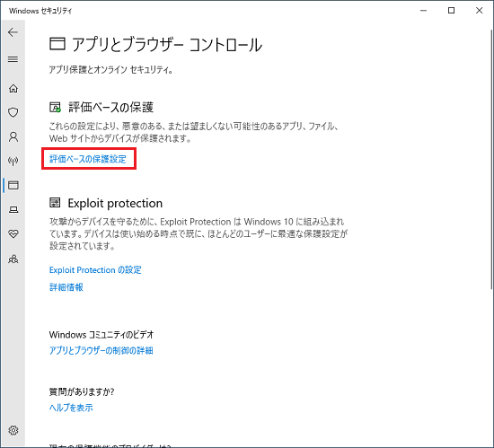This screenshot has width=494, height=448.
Task: Select App & browser control sidebar icon
Action: pos(13,185)
